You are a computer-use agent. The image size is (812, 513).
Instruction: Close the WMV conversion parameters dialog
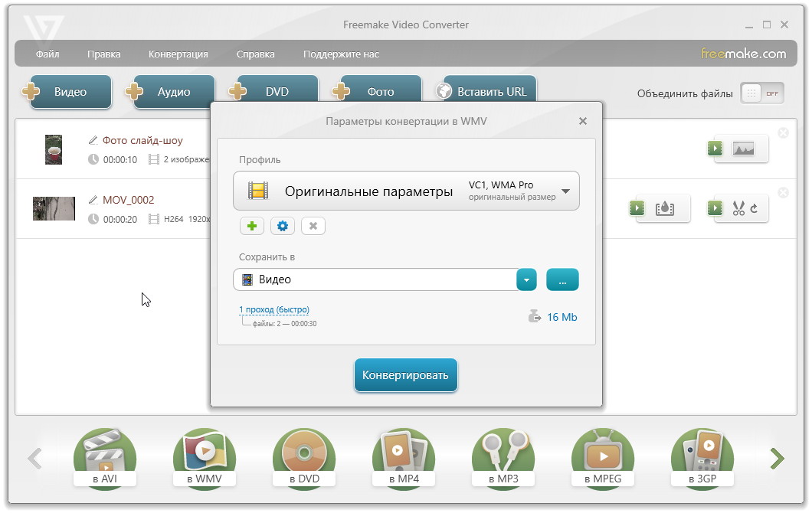pos(583,121)
